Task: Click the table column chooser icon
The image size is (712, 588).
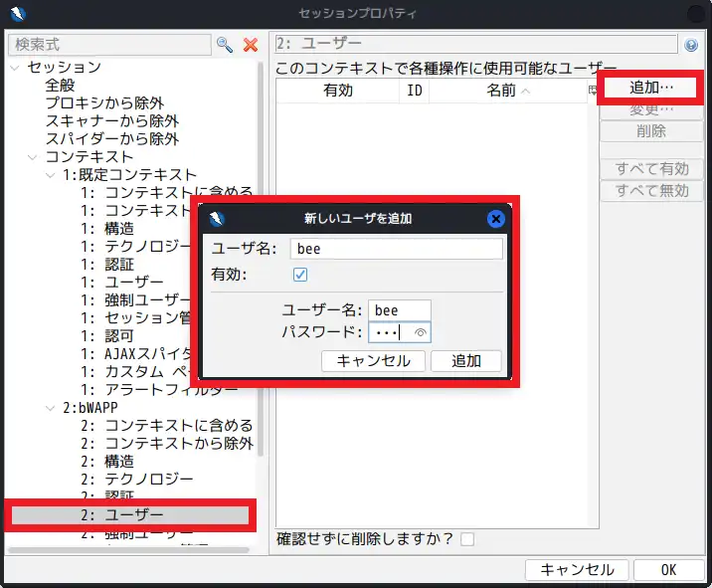Action: pyautogui.click(x=593, y=90)
